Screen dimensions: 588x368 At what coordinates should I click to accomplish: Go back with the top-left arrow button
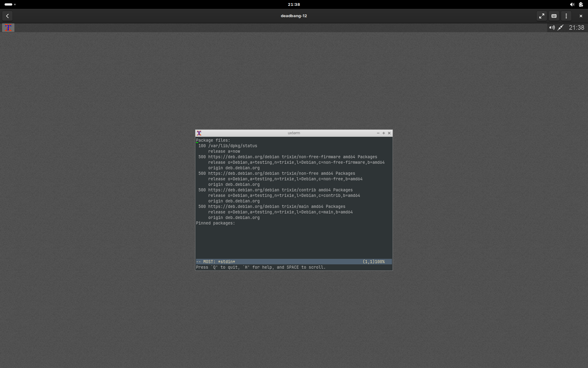point(7,16)
